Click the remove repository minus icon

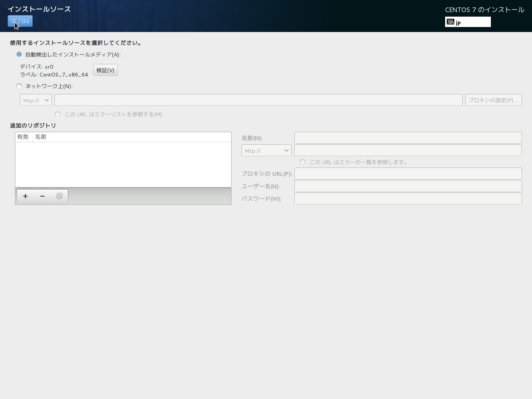point(42,196)
